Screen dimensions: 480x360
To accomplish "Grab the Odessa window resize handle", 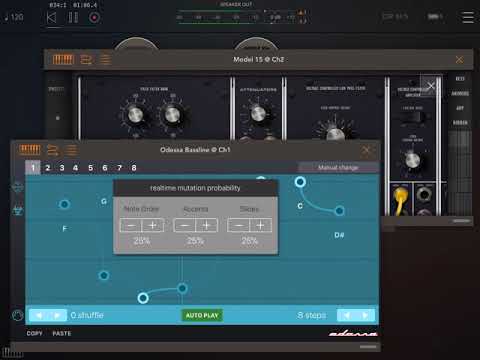I will 368,347.
